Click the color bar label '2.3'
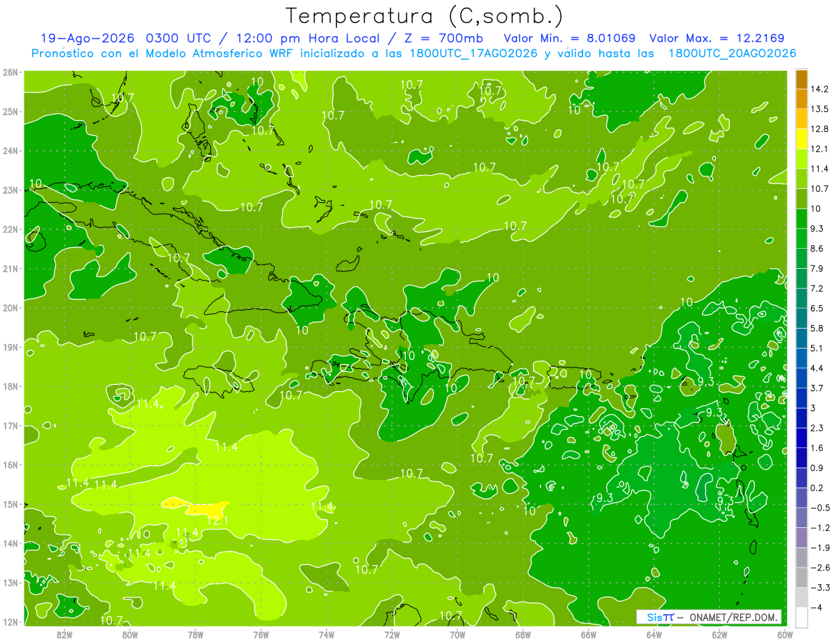834x644 pixels. pyautogui.click(x=817, y=428)
